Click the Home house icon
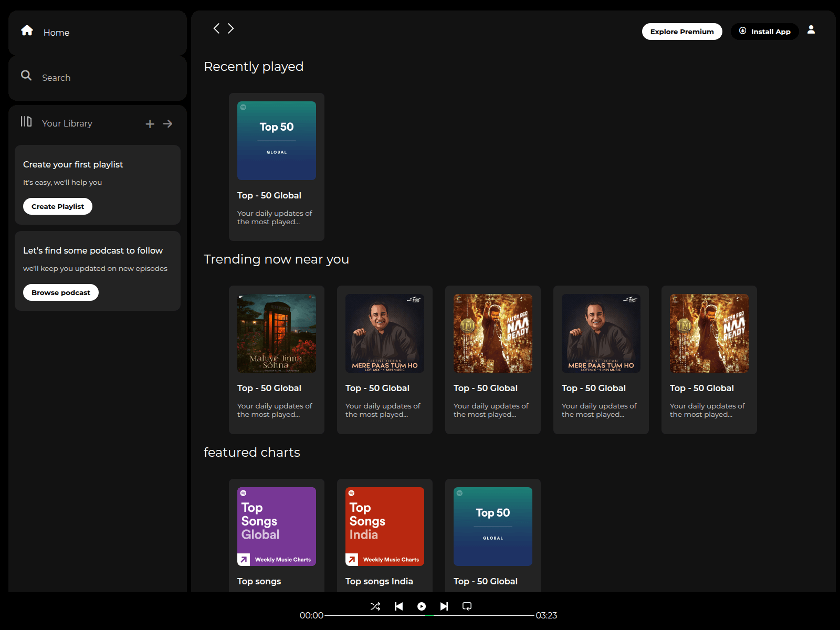 click(27, 30)
